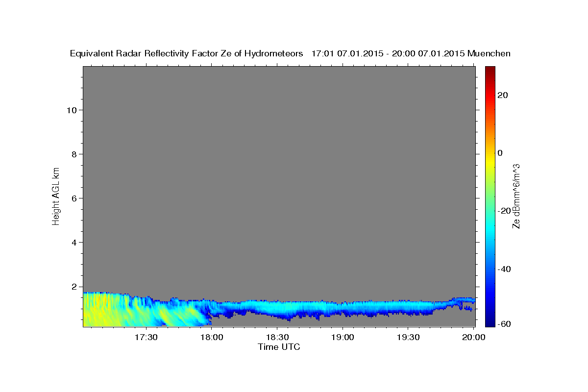The width and height of the screenshot is (588, 392).
Task: Click the colorbar value label 20
Action: click(x=503, y=95)
